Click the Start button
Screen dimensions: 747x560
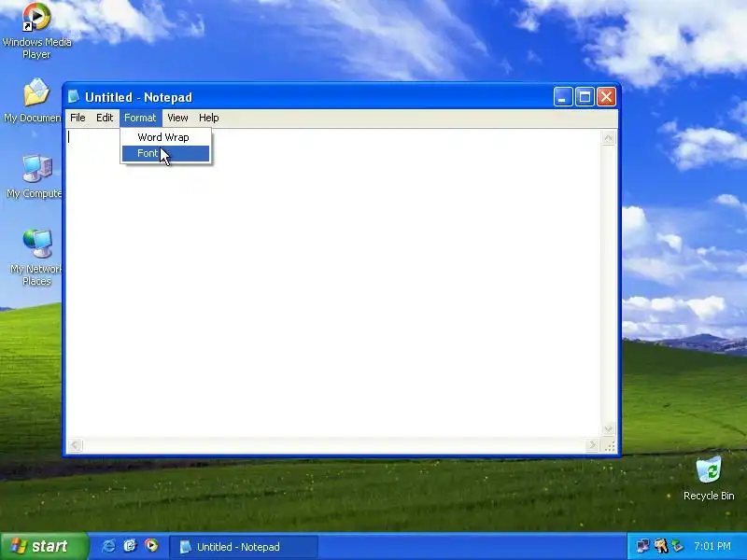45,546
